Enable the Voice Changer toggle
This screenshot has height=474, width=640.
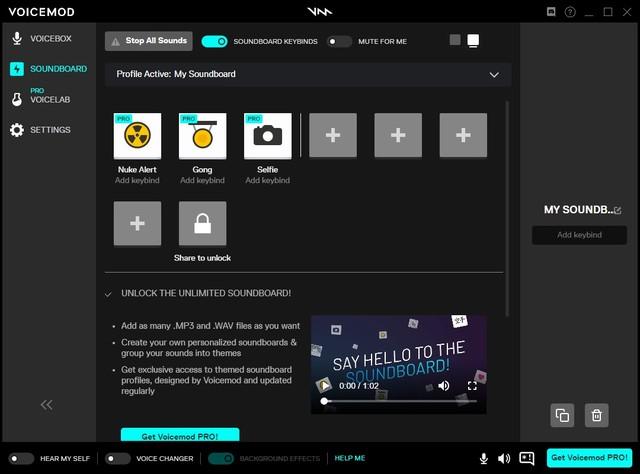tap(118, 458)
